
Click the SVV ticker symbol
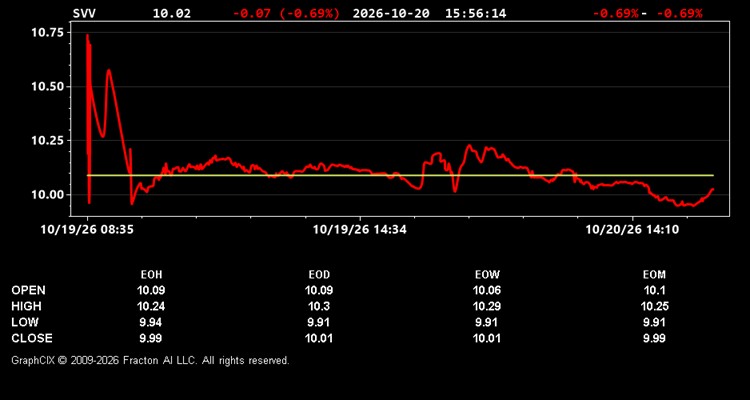[84, 13]
